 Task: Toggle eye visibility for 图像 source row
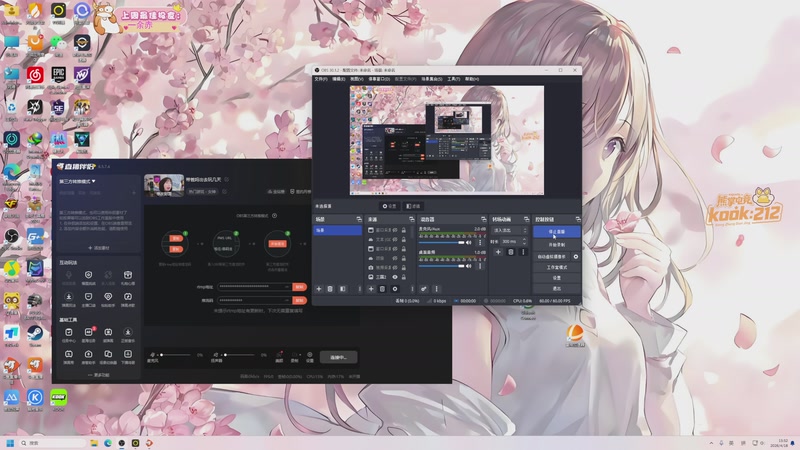click(x=395, y=258)
